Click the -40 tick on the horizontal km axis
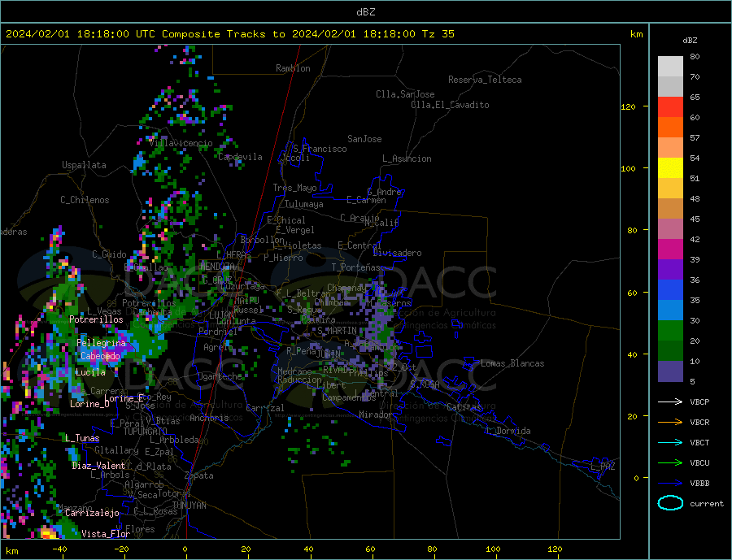 click(x=59, y=549)
